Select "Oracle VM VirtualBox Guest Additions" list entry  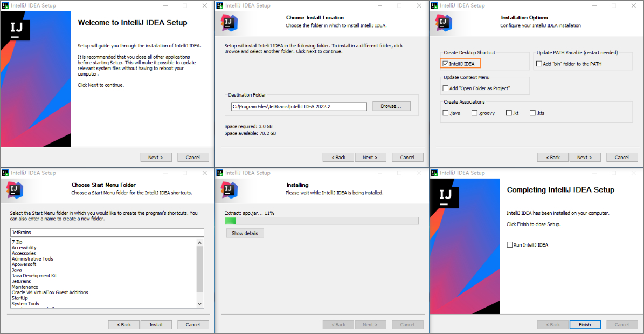point(50,292)
